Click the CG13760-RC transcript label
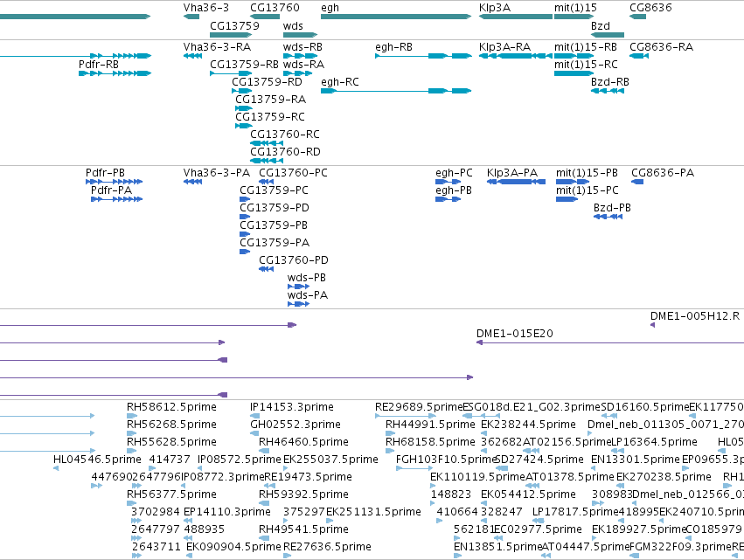744x560 pixels. [x=285, y=135]
